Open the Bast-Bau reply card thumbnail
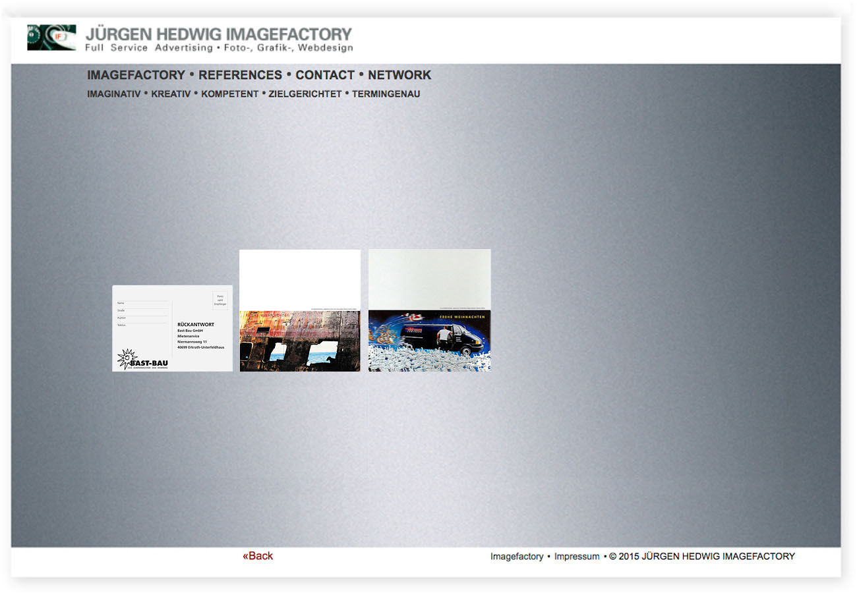857x616 pixels. [173, 328]
